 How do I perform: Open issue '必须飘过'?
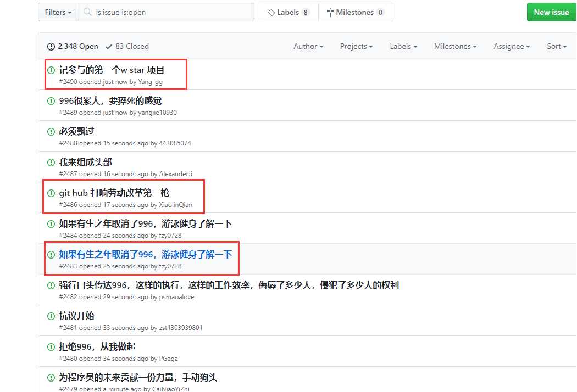[76, 131]
